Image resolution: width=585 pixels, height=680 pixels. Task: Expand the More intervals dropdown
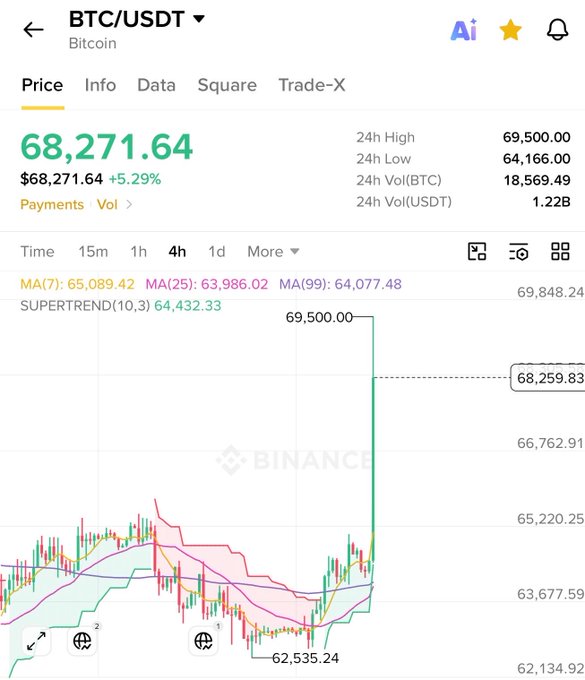(273, 252)
